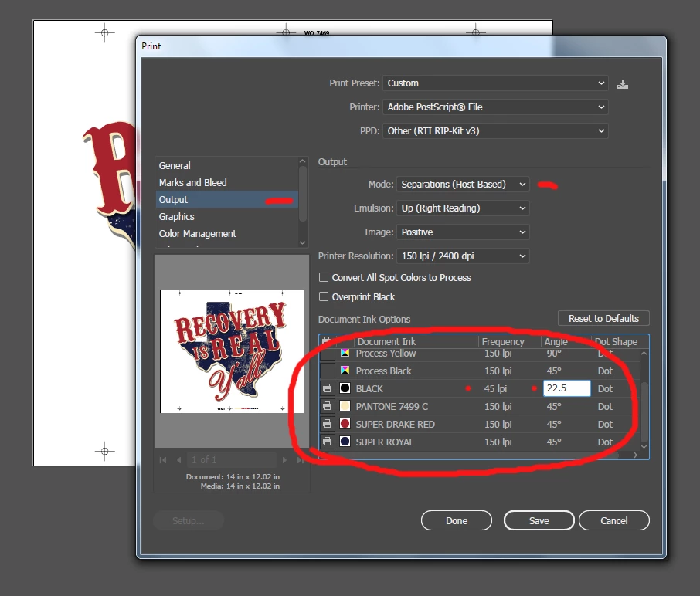
Task: Click the Process Black CMYK ink icon
Action: pyautogui.click(x=345, y=371)
